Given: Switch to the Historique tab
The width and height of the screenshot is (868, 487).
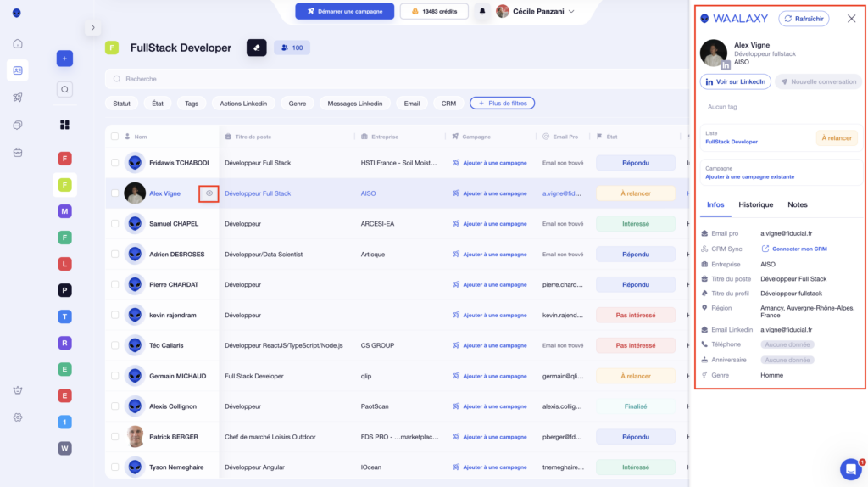Looking at the screenshot, I should 755,204.
